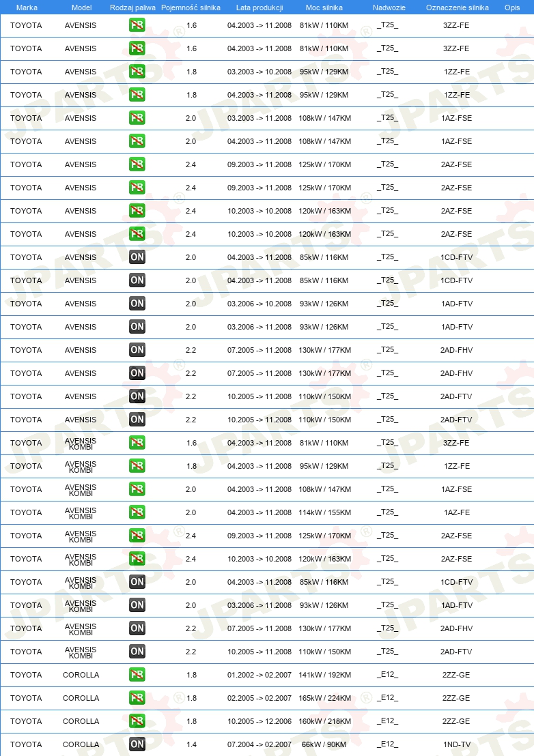This screenshot has width=534, height=756.
Task: Click diesel ON icon for Avensis Kombi 130kW 2AD-FHV
Action: (137, 628)
